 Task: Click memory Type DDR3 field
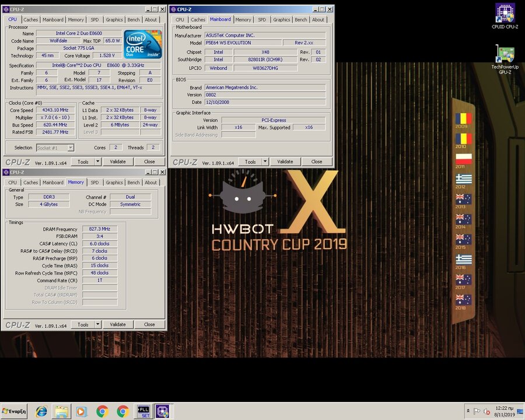coord(49,197)
